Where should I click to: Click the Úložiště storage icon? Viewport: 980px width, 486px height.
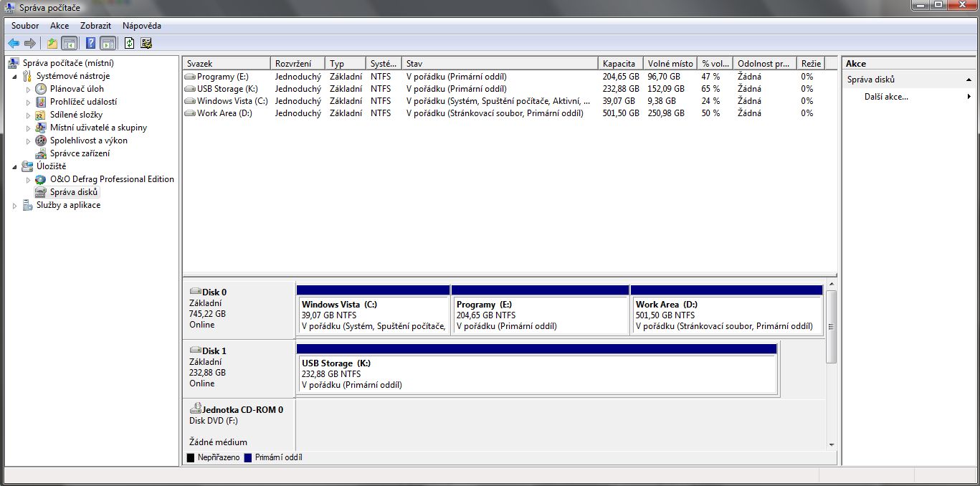point(27,166)
